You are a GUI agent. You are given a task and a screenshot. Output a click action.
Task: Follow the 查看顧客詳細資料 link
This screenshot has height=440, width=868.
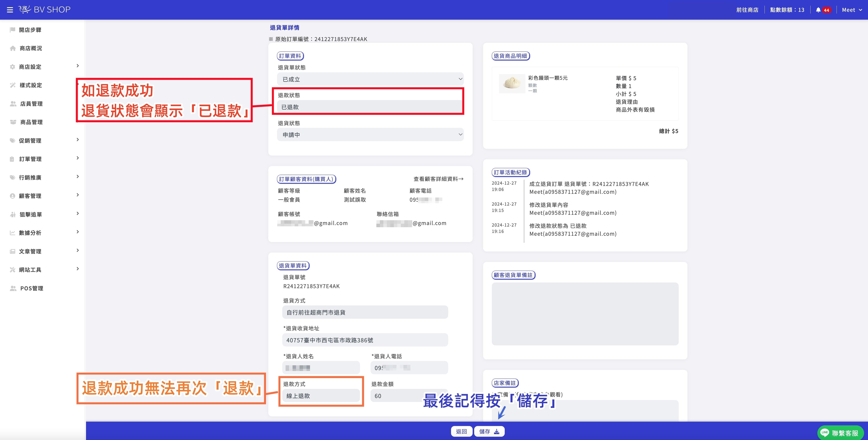click(x=438, y=179)
